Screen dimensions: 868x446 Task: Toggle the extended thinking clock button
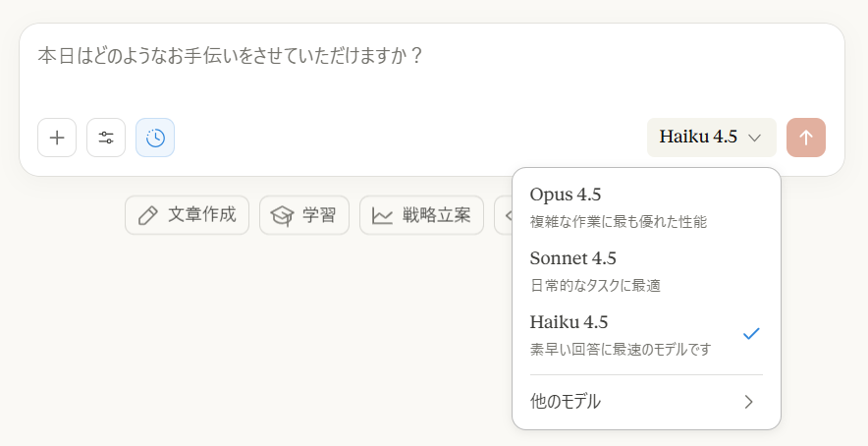pos(155,138)
